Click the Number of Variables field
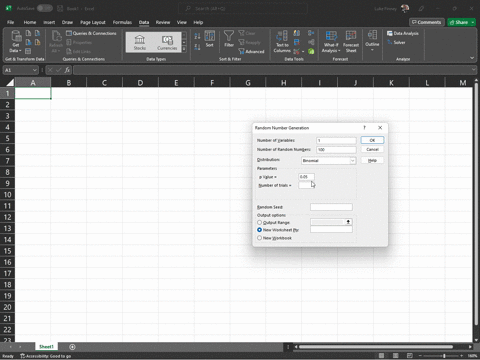 coord(336,141)
